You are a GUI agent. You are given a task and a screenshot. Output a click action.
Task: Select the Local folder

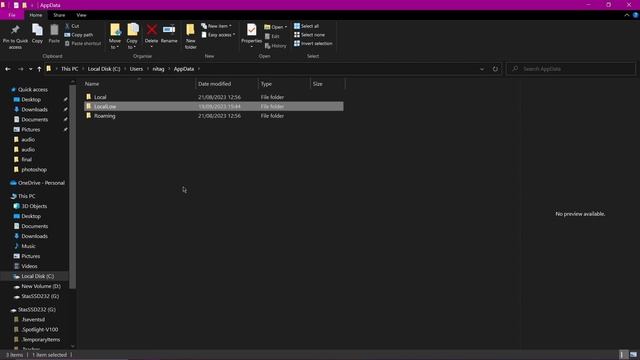(213, 97)
